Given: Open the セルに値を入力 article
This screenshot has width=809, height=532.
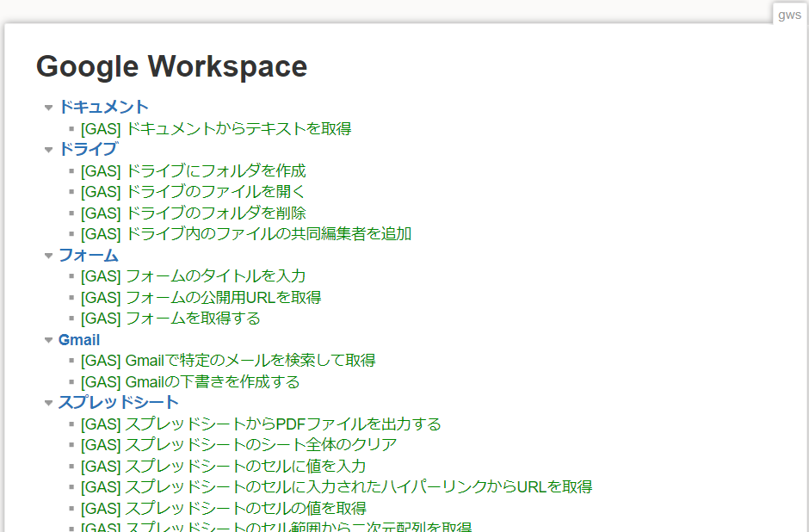Looking at the screenshot, I should pos(224,466).
